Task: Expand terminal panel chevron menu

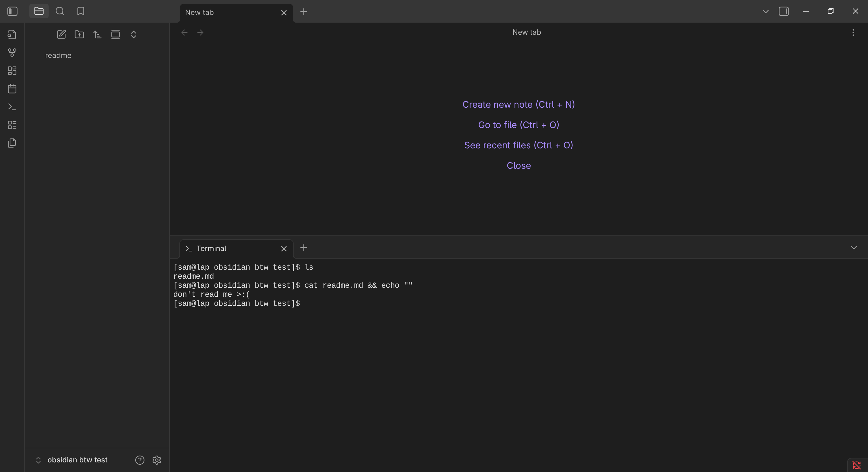Action: pos(854,248)
